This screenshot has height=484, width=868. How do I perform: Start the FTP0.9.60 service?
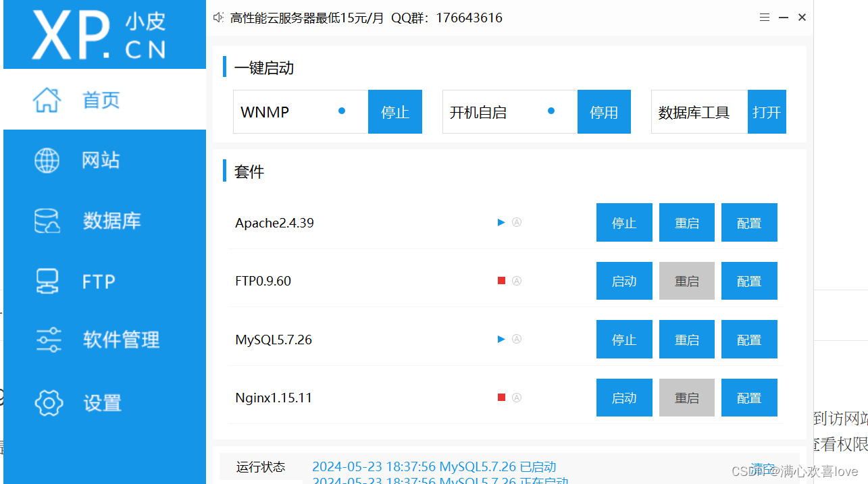pyautogui.click(x=624, y=281)
